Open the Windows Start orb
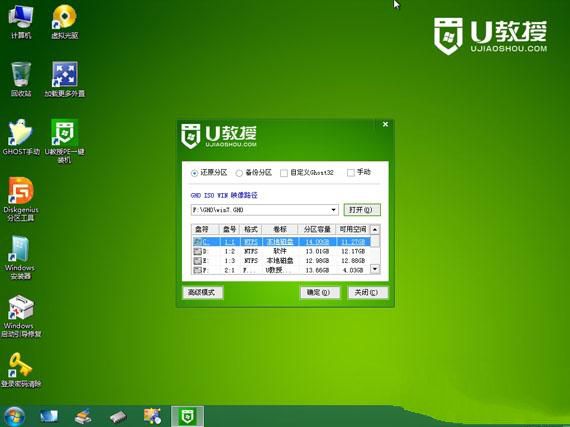This screenshot has height=427, width=570. click(15, 416)
